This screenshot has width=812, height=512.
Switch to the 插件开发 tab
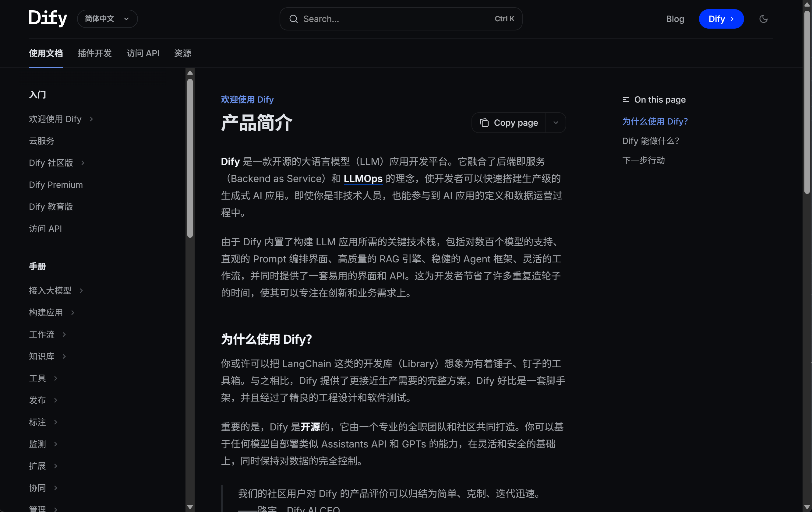pyautogui.click(x=94, y=53)
